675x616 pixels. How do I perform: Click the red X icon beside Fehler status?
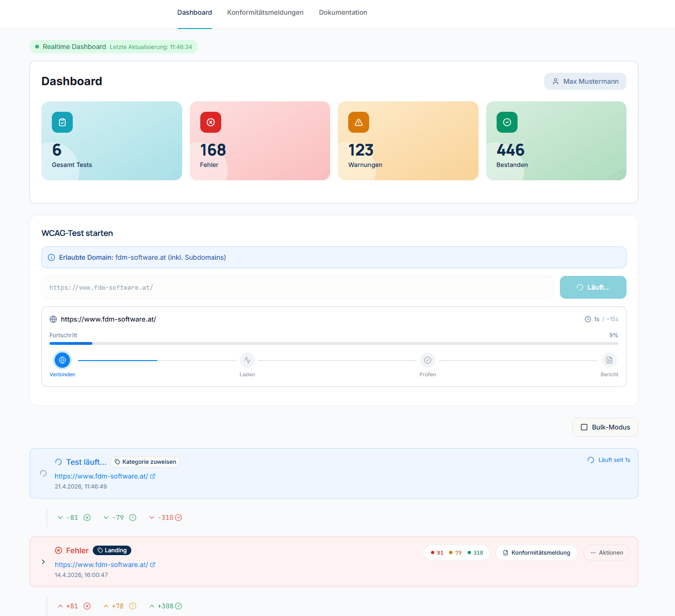coord(59,550)
